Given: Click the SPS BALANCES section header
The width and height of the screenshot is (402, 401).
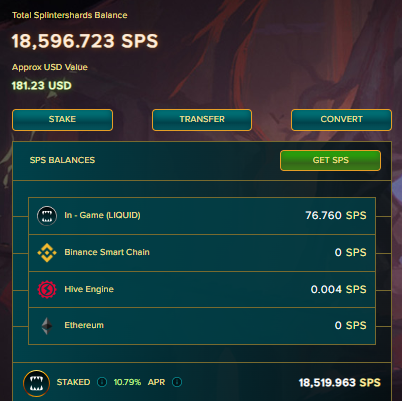Looking at the screenshot, I should pyautogui.click(x=62, y=160).
